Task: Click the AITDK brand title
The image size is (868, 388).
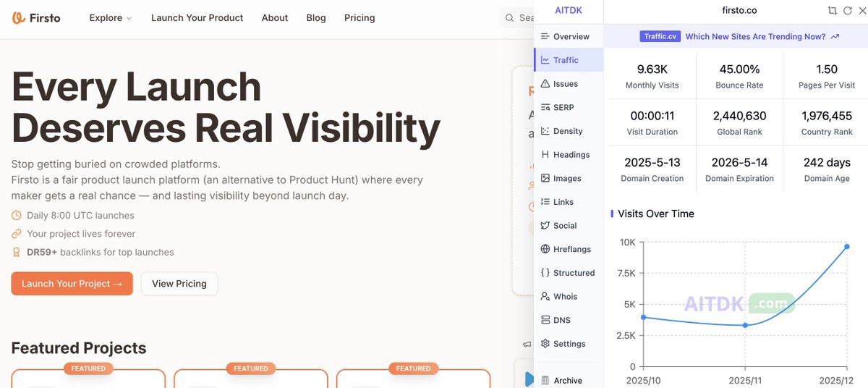Action: (x=569, y=10)
